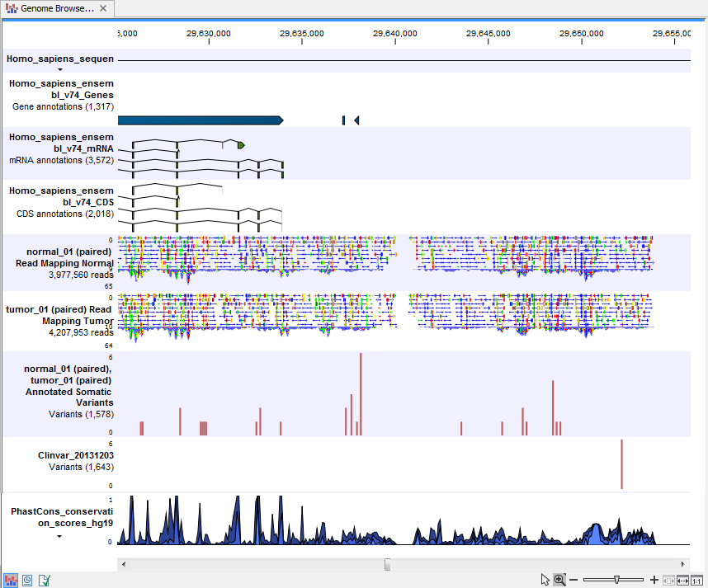Open the Element Info view icon

click(43, 580)
